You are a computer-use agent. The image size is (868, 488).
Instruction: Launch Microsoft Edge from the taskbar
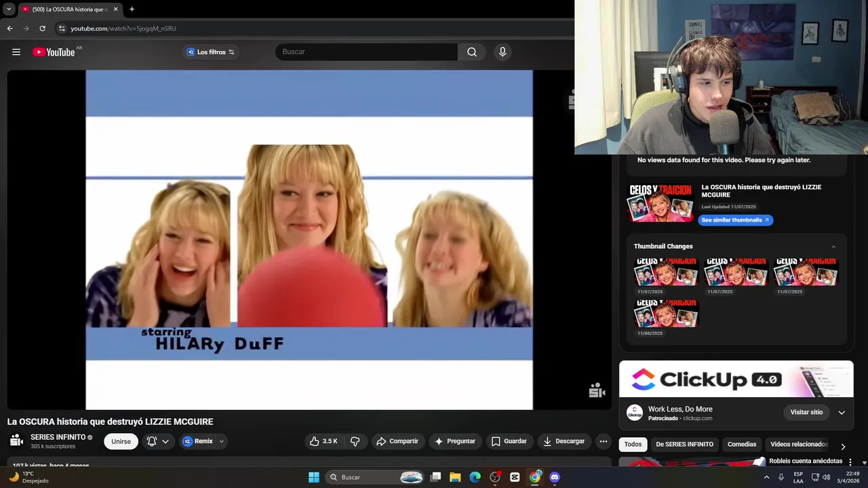click(475, 477)
